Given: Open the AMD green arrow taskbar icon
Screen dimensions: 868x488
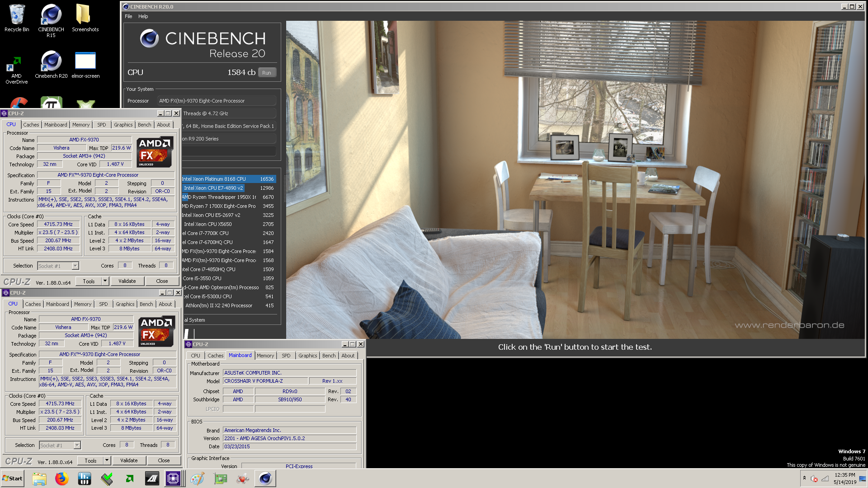Looking at the screenshot, I should [x=130, y=479].
